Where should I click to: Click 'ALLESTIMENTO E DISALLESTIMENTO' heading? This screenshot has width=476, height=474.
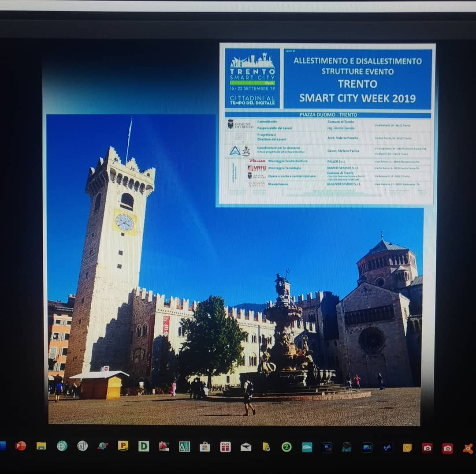pyautogui.click(x=357, y=61)
